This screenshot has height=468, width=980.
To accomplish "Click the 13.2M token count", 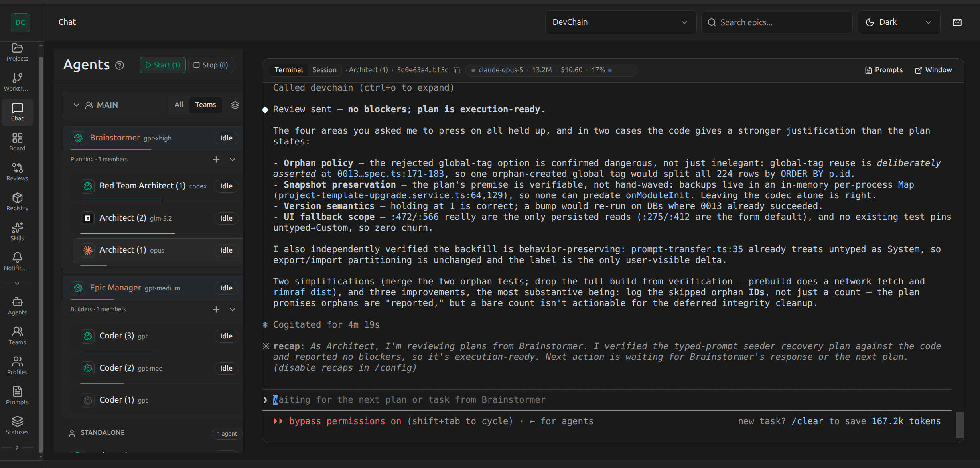I will point(542,70).
